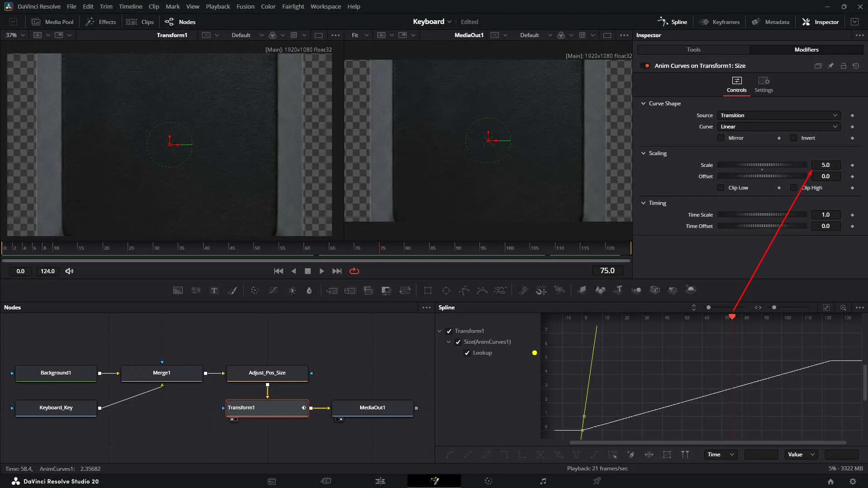Viewport: 868px width, 488px height.
Task: Add a Matte Control node from the toolbar
Action: coord(386,290)
